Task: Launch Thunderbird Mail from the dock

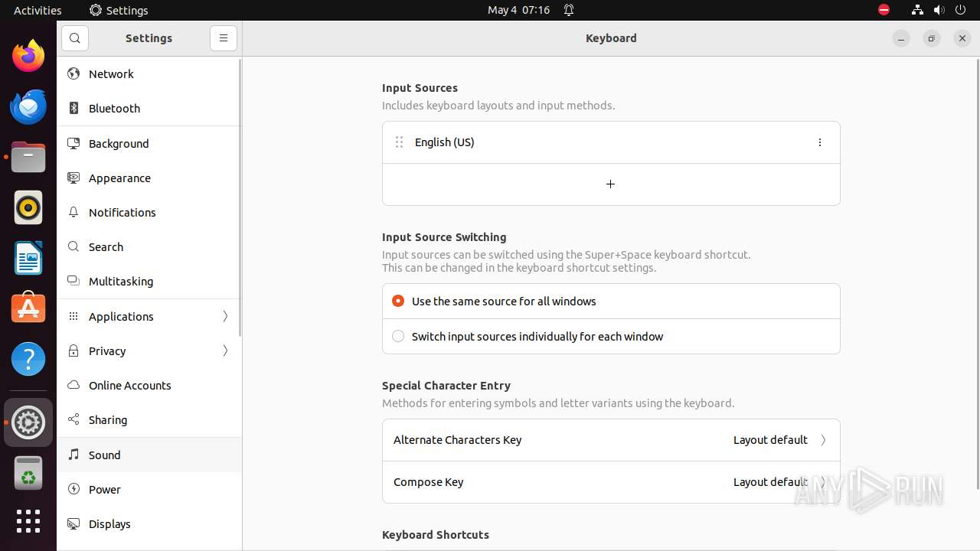Action: [28, 106]
